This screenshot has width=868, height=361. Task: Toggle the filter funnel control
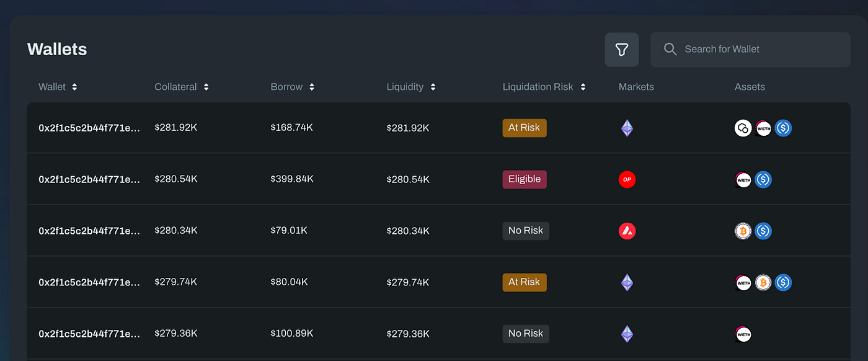click(622, 49)
